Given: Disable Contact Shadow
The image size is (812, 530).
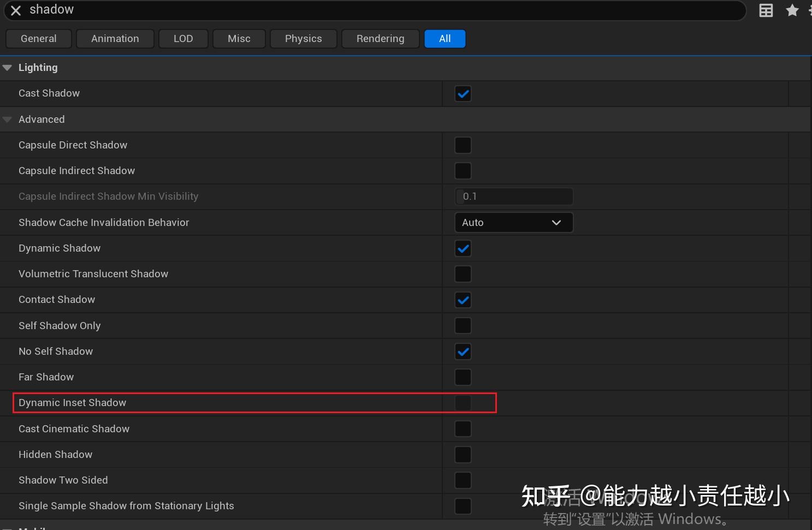Looking at the screenshot, I should (463, 300).
